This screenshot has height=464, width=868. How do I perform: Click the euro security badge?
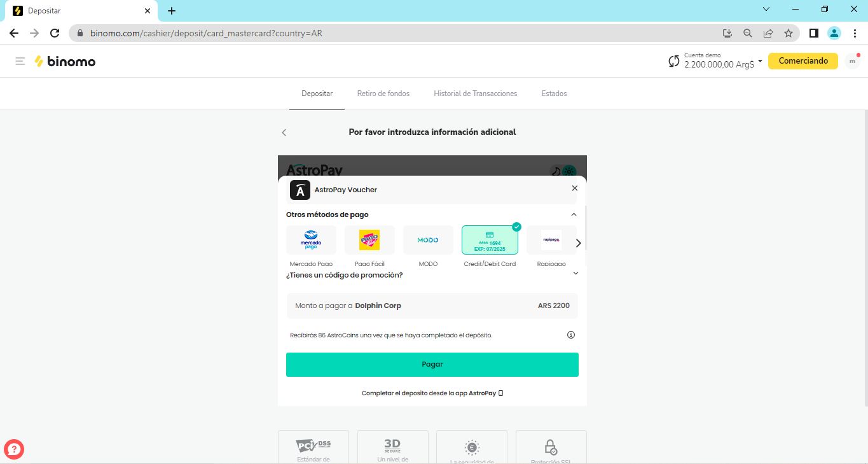point(472,447)
